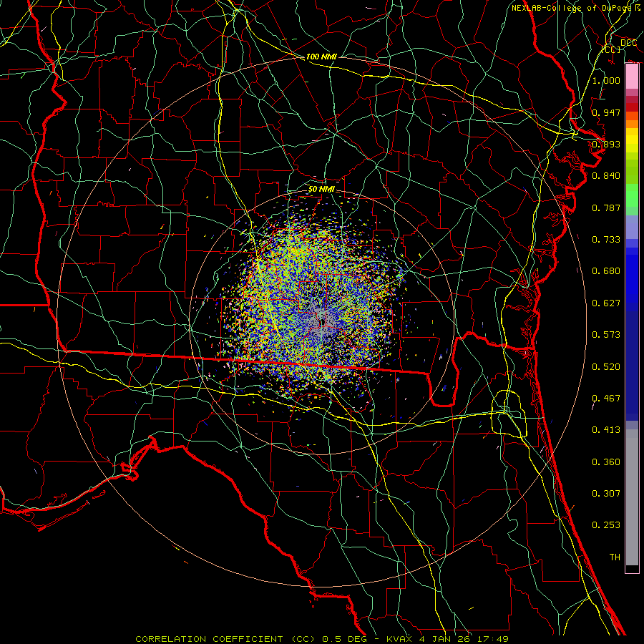Click the 100 NMI range ring label
Viewport: 644px width, 644px height.
pyautogui.click(x=321, y=57)
